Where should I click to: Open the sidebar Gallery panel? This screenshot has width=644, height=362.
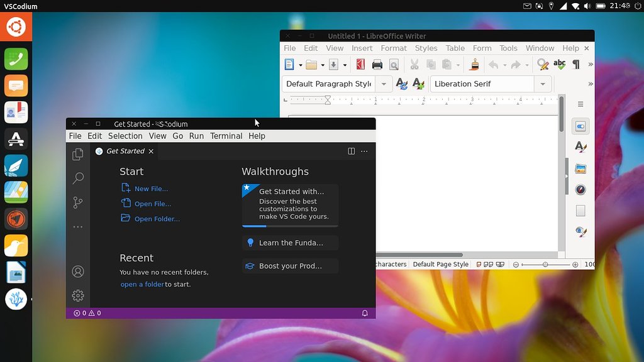[580, 168]
